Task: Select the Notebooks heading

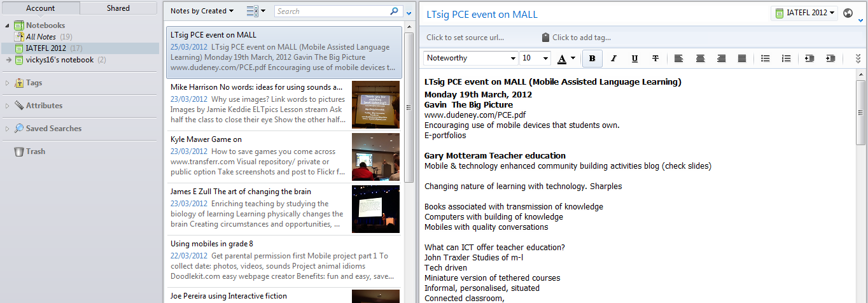Action: pyautogui.click(x=45, y=25)
